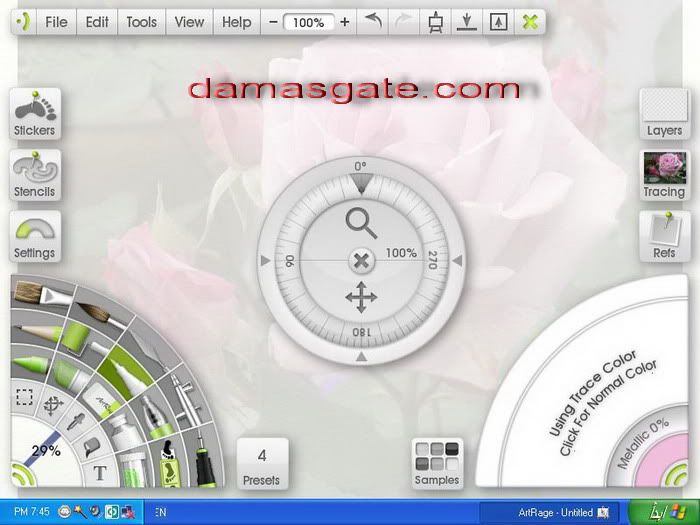Open the Edit menu
The height and width of the screenshot is (525, 700).
97,22
